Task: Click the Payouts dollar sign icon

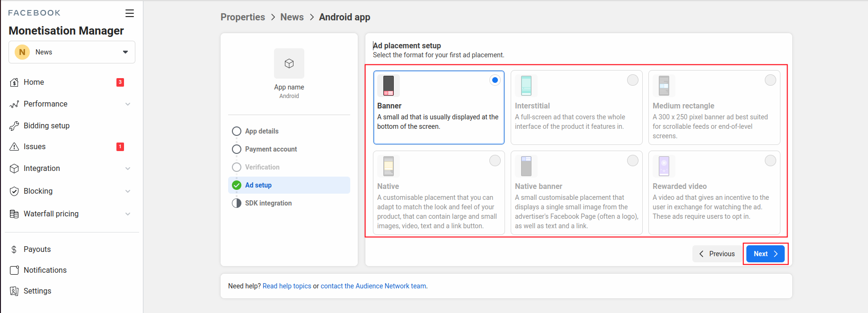Action: [14, 250]
